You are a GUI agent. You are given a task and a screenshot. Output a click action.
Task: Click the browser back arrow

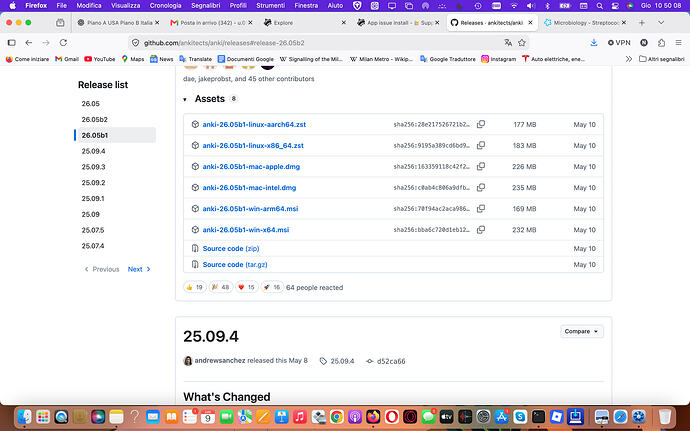[29, 43]
